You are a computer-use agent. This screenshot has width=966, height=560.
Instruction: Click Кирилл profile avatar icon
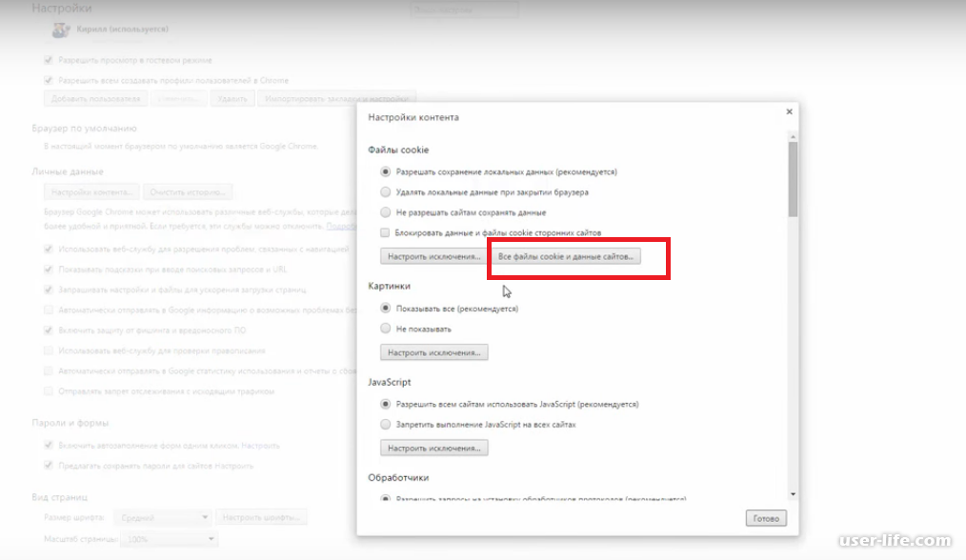(x=60, y=30)
